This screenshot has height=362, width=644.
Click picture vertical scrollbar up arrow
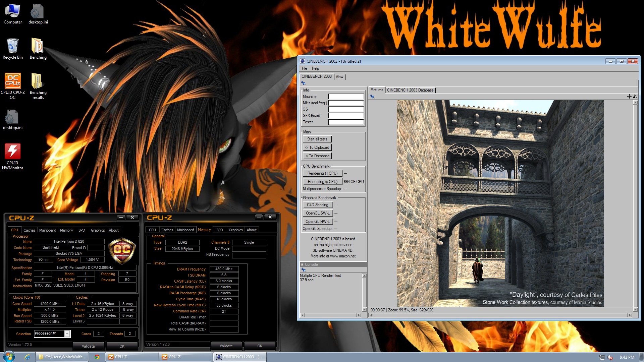tap(635, 103)
